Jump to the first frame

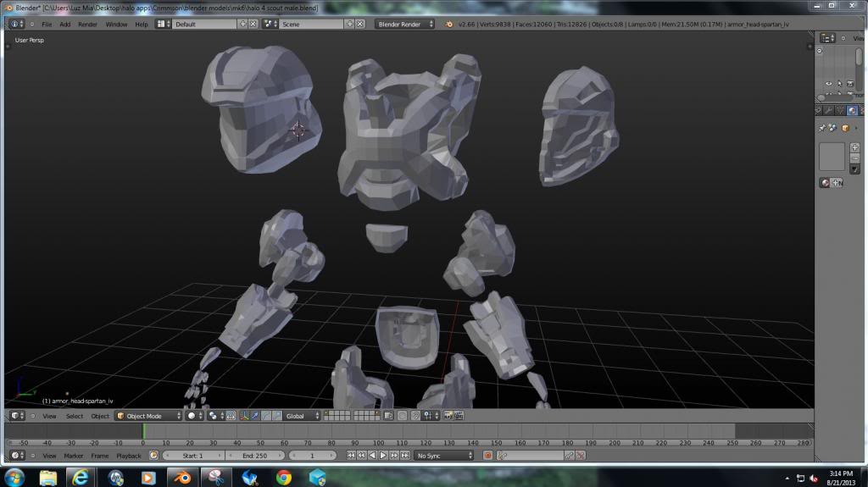[x=350, y=456]
